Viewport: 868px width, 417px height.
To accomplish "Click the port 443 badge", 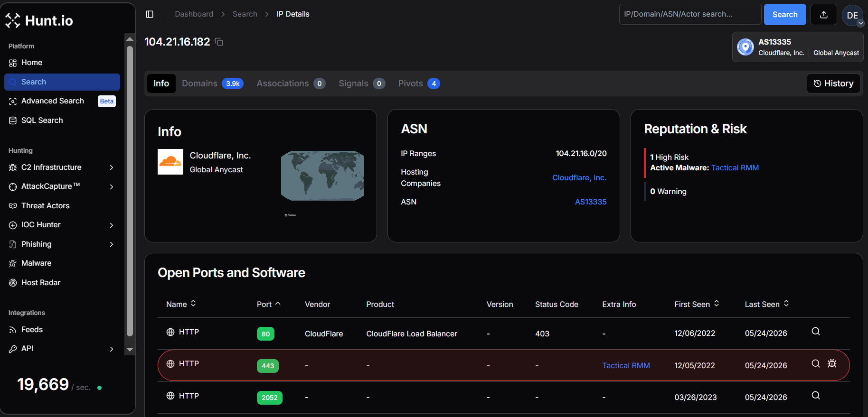I will [x=268, y=366].
